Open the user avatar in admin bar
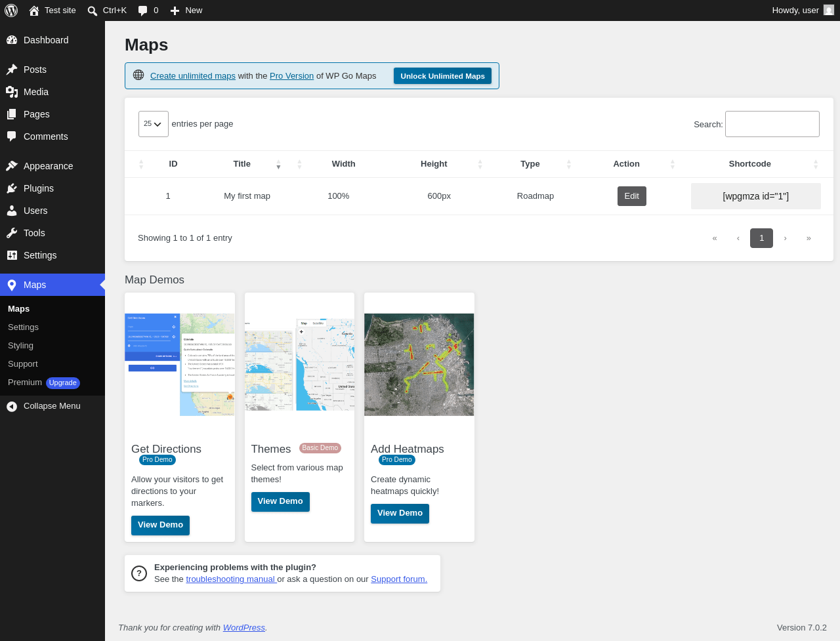 pos(829,10)
